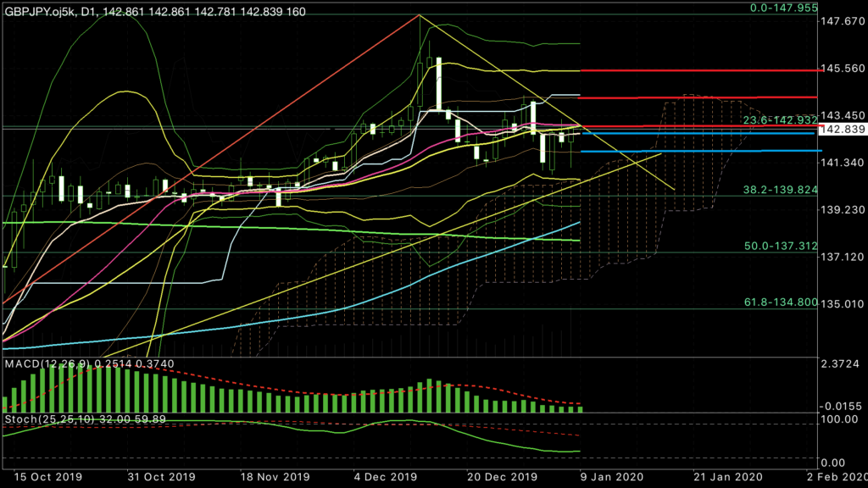Click the 31 Oct 2019 date label
Viewport: 868px width, 488px height.
(161, 477)
